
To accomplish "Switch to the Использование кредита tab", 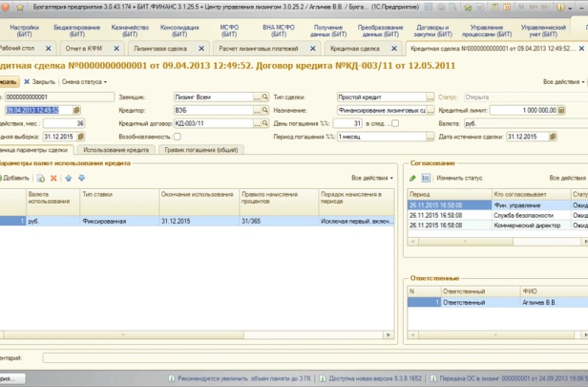I will (x=116, y=150).
